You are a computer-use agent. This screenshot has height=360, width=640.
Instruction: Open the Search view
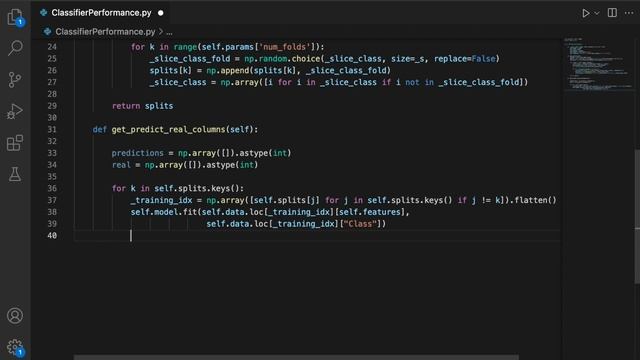(x=15, y=48)
